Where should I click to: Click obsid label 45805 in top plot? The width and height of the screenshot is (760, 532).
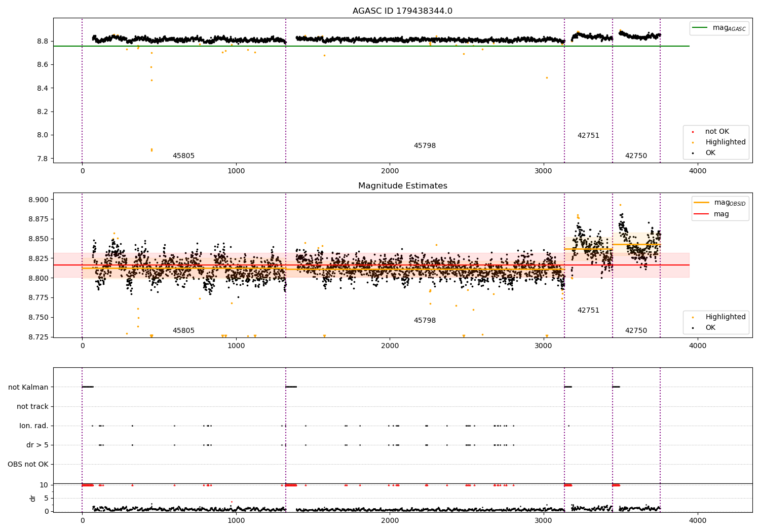click(x=183, y=156)
